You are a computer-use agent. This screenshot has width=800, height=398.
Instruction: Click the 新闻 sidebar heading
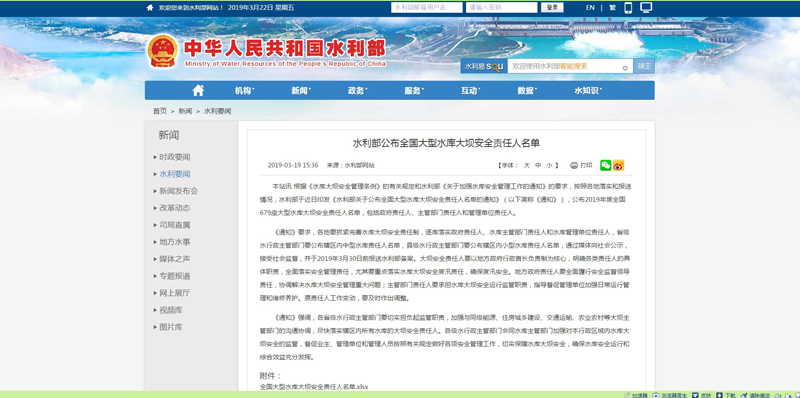click(x=168, y=135)
